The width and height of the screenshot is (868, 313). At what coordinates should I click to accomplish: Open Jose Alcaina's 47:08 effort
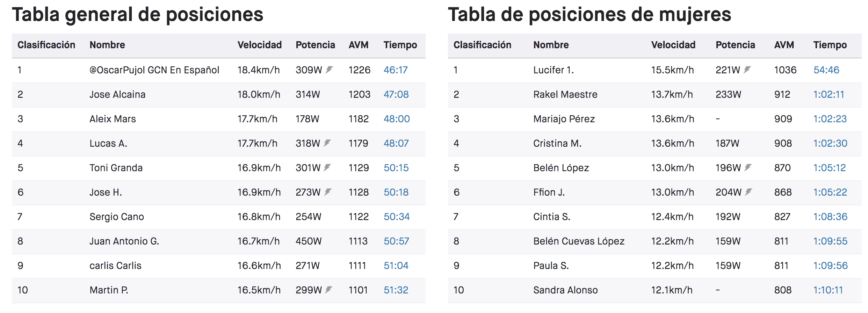(396, 94)
